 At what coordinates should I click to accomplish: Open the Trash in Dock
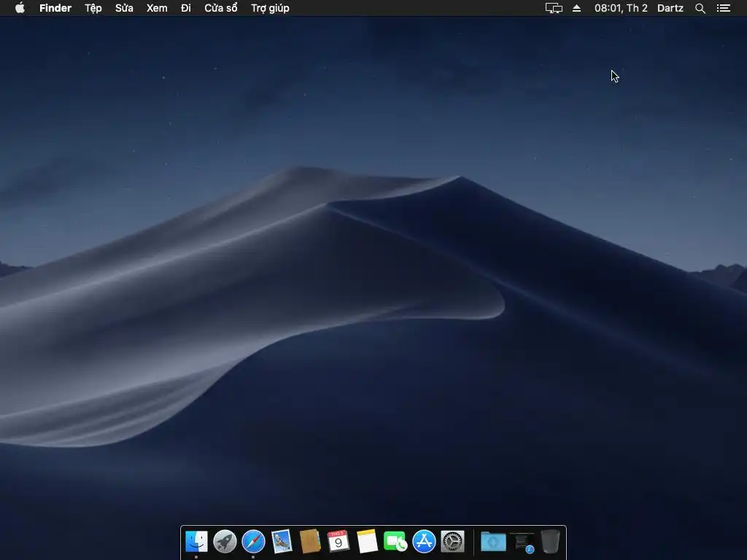[550, 542]
